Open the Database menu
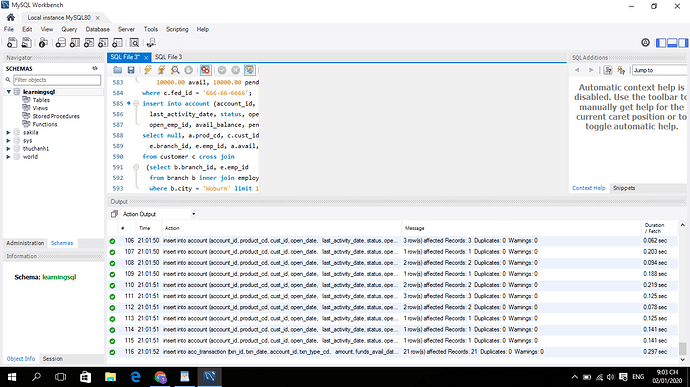This screenshot has height=387, width=690. point(98,29)
